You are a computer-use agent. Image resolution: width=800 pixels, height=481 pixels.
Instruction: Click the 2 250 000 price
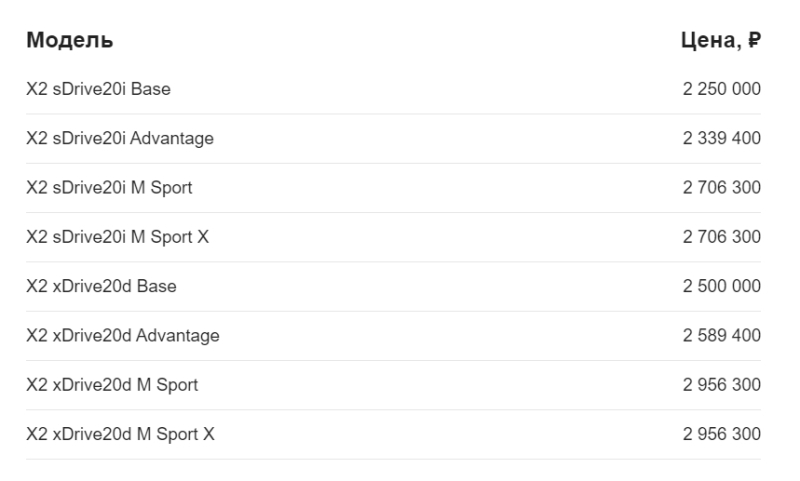tap(722, 89)
